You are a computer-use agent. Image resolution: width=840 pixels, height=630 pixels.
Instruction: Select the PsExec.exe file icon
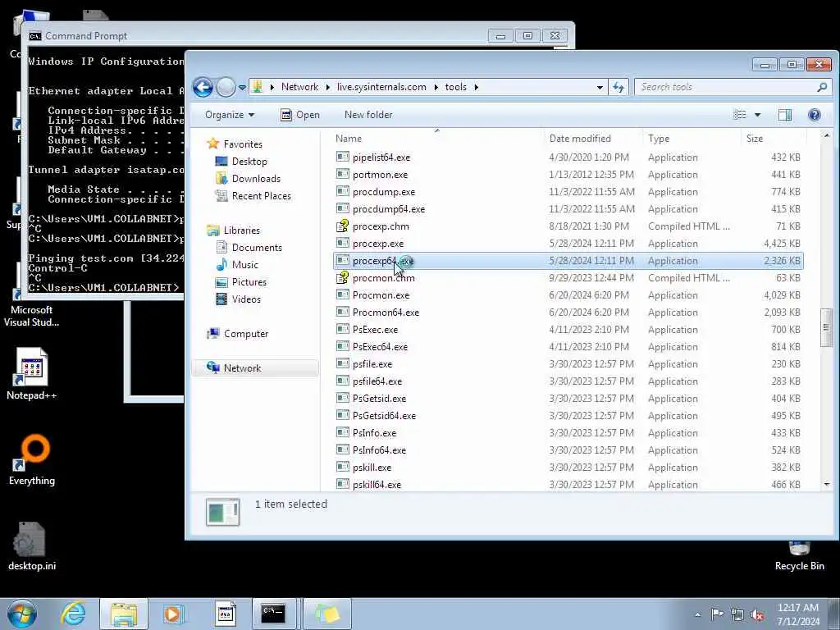pos(343,329)
